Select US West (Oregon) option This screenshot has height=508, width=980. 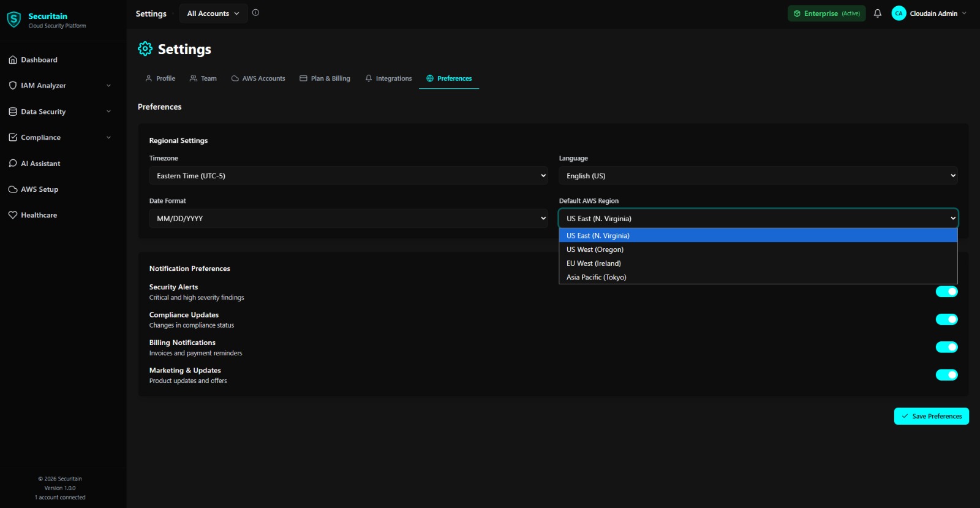(758, 249)
